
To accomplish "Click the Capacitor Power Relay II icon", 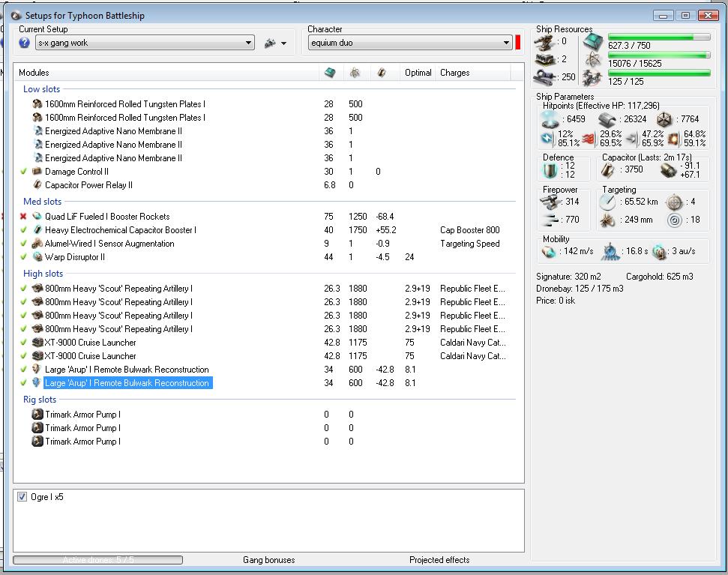I will [37, 184].
